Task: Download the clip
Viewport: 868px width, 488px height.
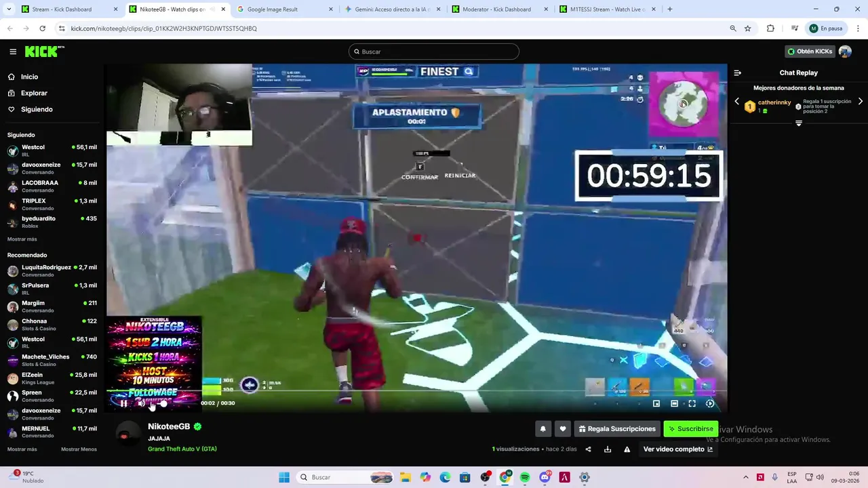Action: point(608,449)
